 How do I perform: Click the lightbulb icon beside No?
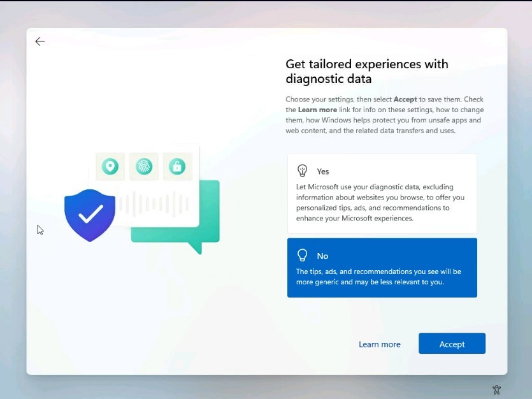(x=303, y=256)
